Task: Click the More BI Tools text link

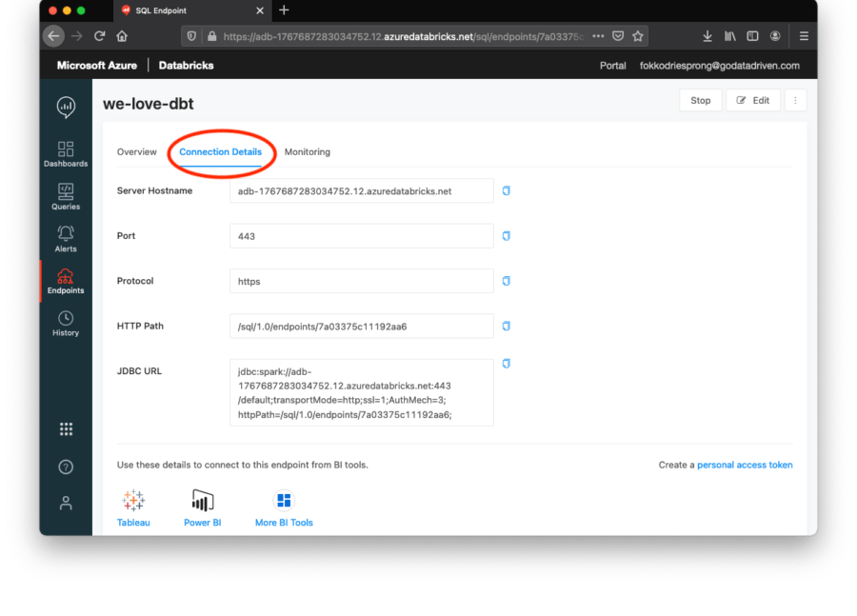Action: coord(284,523)
